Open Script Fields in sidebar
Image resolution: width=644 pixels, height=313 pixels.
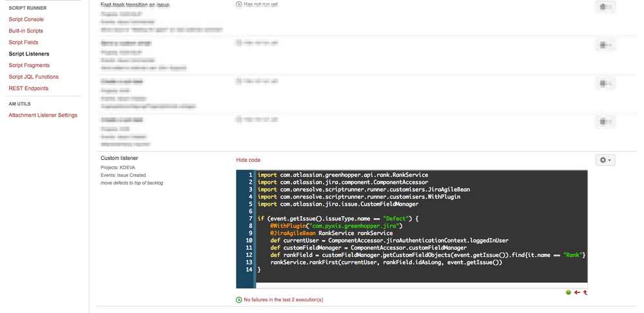[x=23, y=43]
